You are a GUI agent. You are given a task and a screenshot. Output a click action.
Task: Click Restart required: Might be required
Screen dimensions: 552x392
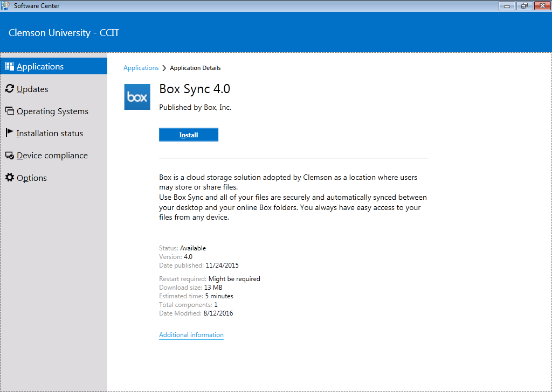coord(210,279)
